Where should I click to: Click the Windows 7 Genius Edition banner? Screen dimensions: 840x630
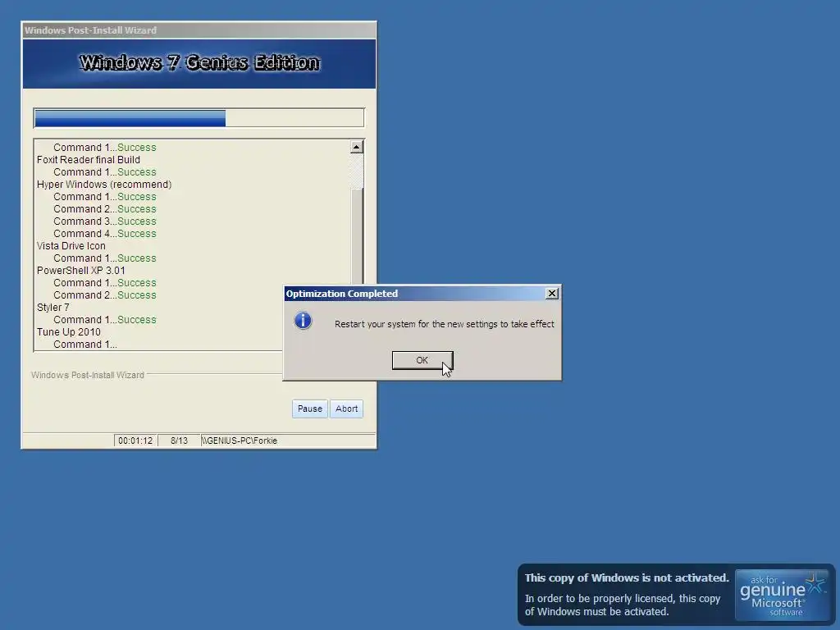199,63
